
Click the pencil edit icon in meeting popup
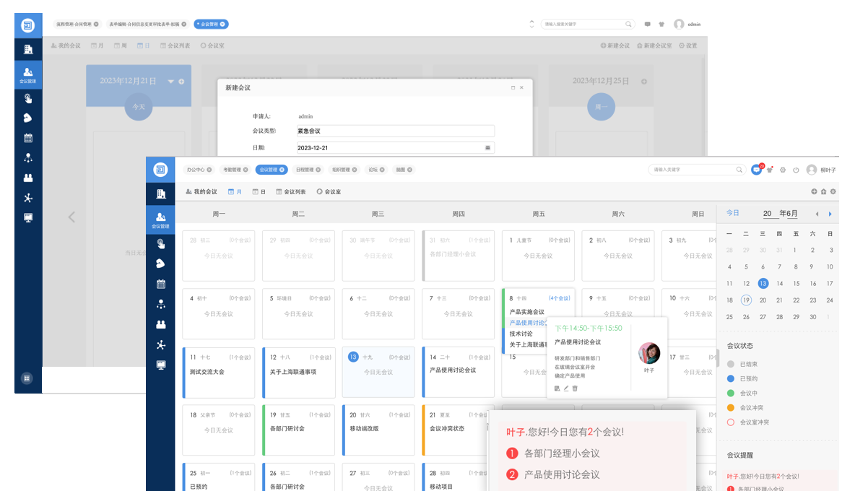(566, 388)
